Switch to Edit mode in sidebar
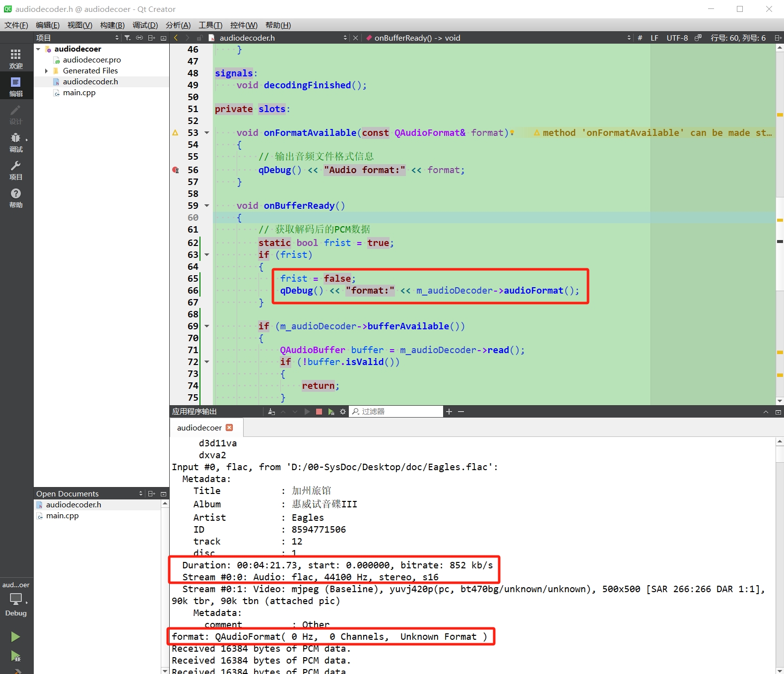 click(16, 86)
